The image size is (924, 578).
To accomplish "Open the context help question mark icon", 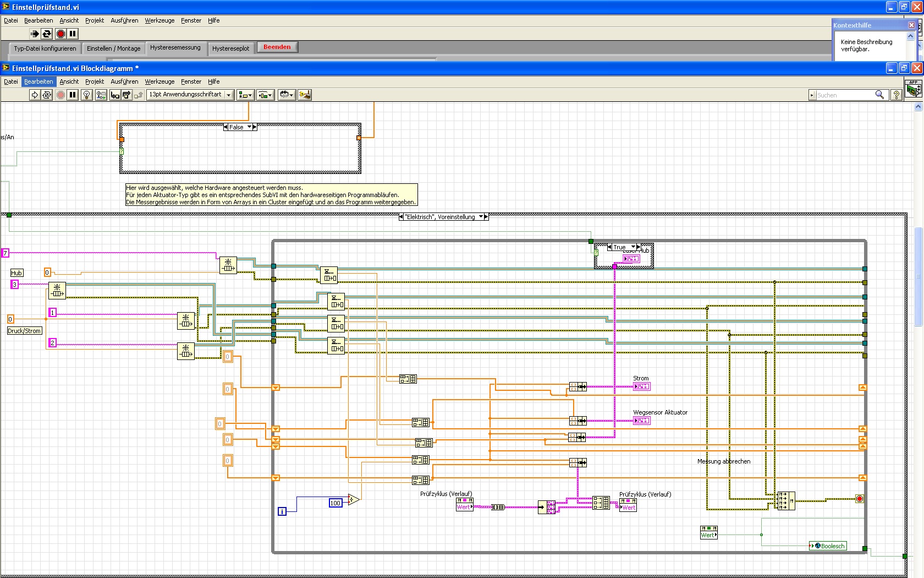I will click(896, 95).
